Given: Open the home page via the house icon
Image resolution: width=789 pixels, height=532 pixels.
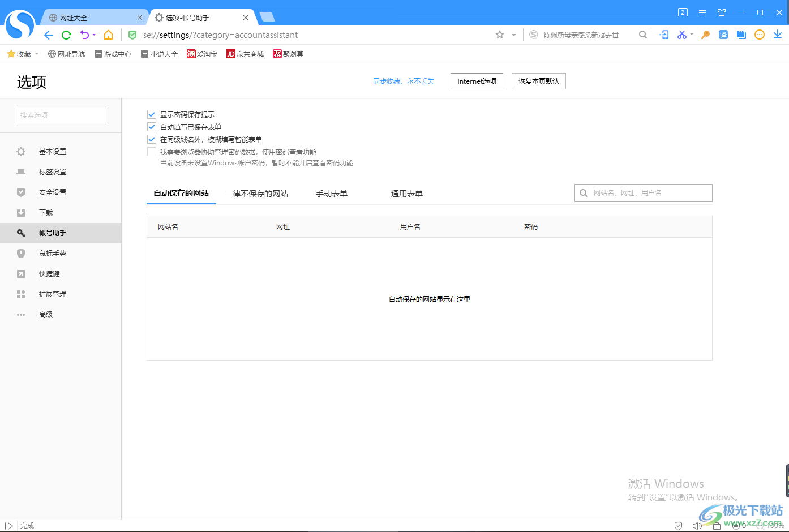Looking at the screenshot, I should [109, 35].
